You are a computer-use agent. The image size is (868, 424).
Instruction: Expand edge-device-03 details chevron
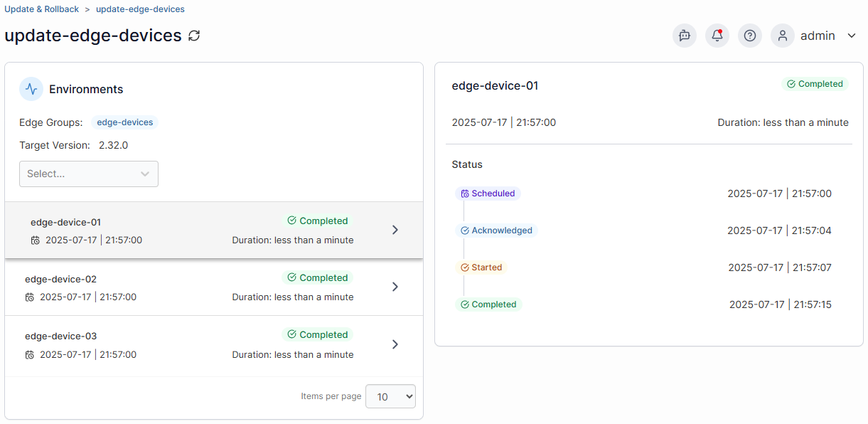395,344
